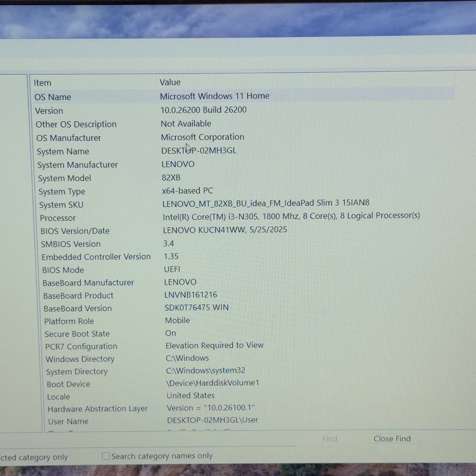Image resolution: width=476 pixels, height=476 pixels.
Task: Select Embedded Controller Version row
Action: pyautogui.click(x=96, y=257)
